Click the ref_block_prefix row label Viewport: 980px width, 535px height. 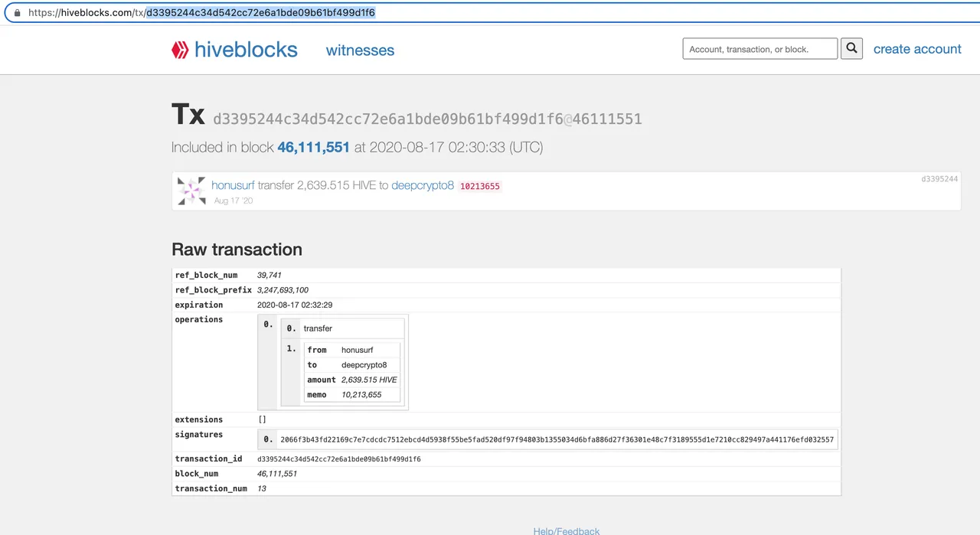213,290
